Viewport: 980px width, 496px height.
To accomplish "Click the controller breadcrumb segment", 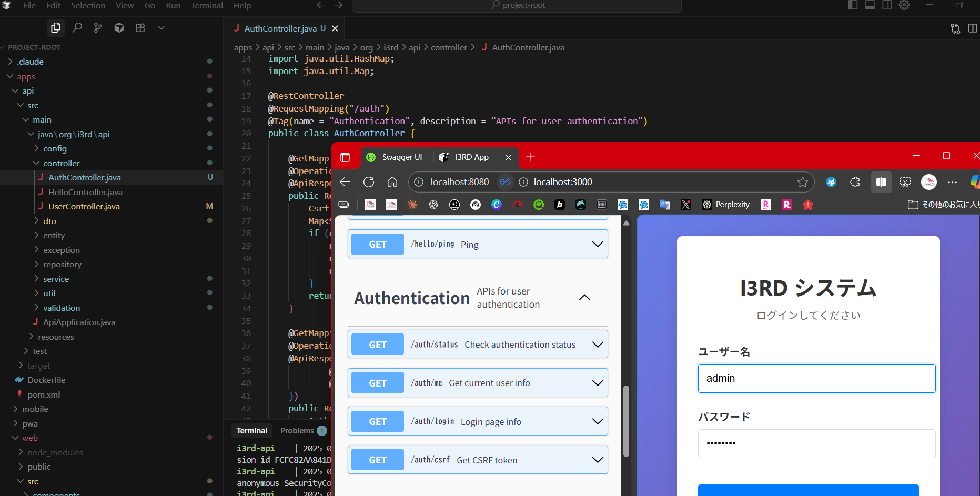I will (x=449, y=47).
